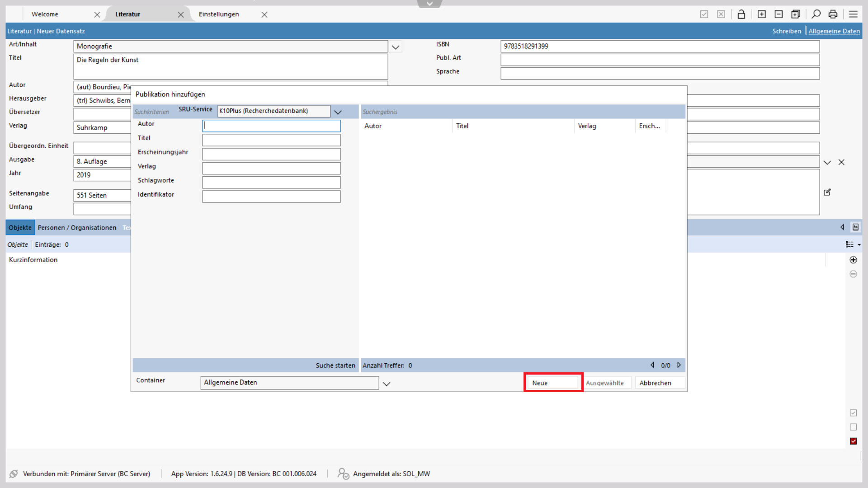Click the connection status icon in status bar

click(x=14, y=474)
